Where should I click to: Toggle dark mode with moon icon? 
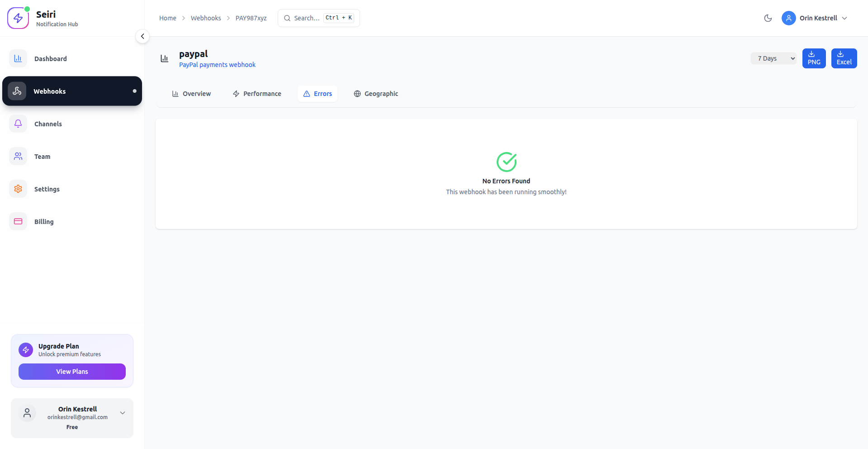pyautogui.click(x=768, y=18)
